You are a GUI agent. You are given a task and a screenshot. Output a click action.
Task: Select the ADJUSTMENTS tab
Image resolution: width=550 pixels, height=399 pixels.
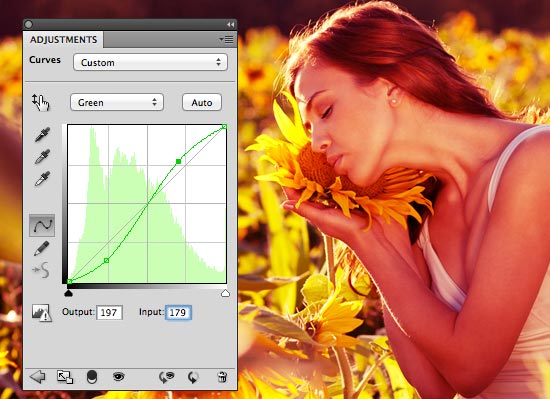coord(63,40)
